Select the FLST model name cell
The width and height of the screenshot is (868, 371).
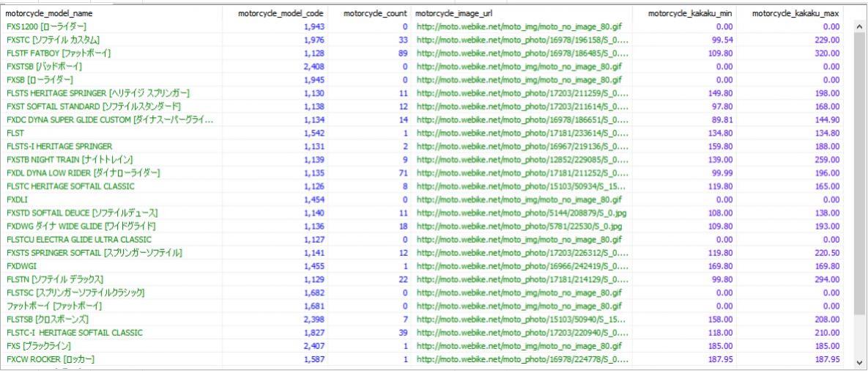(x=111, y=133)
